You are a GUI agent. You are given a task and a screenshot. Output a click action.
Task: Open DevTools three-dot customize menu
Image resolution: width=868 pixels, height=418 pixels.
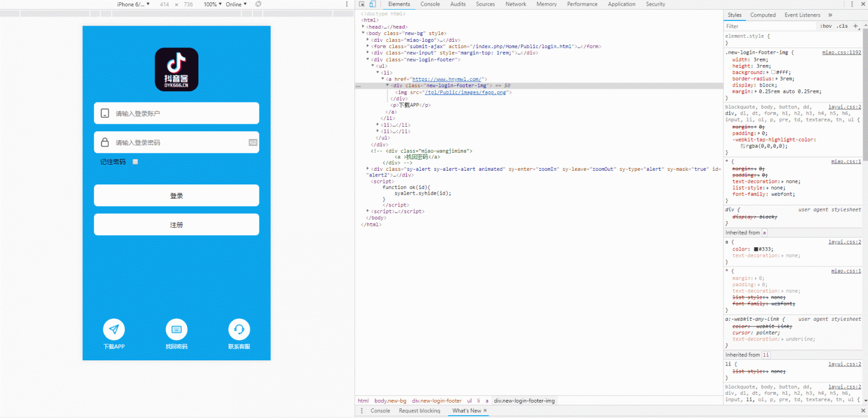coord(852,4)
